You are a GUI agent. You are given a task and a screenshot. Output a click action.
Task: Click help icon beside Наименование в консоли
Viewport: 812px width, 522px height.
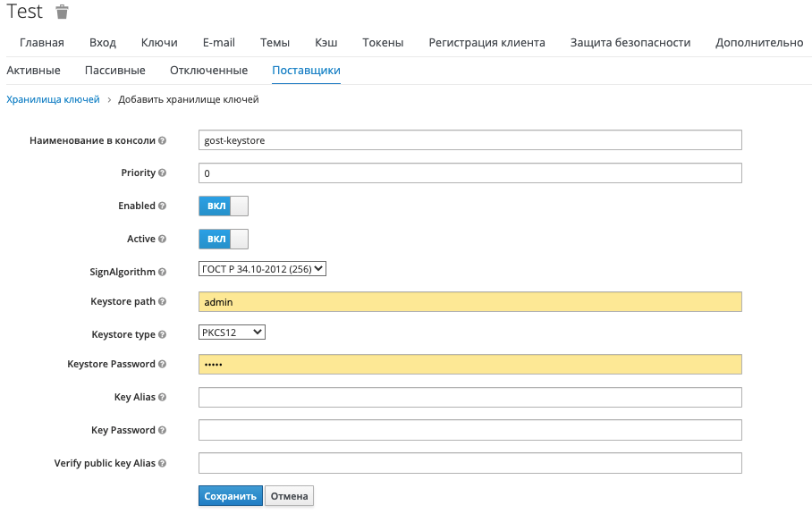[x=163, y=140]
